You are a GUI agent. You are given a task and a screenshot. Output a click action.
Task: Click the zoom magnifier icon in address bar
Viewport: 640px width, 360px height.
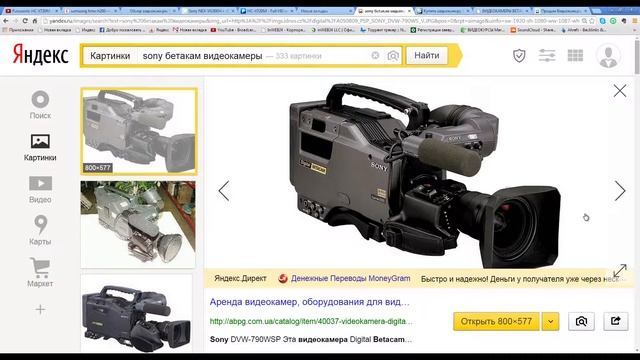[584, 21]
